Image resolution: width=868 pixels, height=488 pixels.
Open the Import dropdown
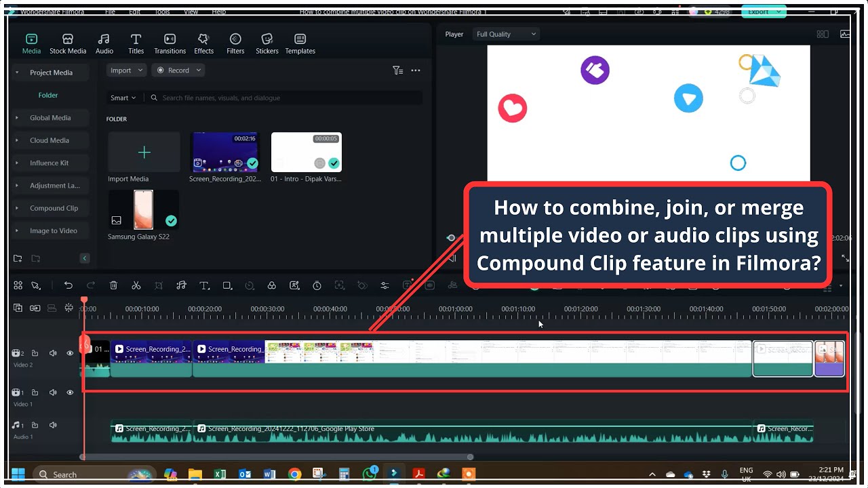click(x=126, y=70)
